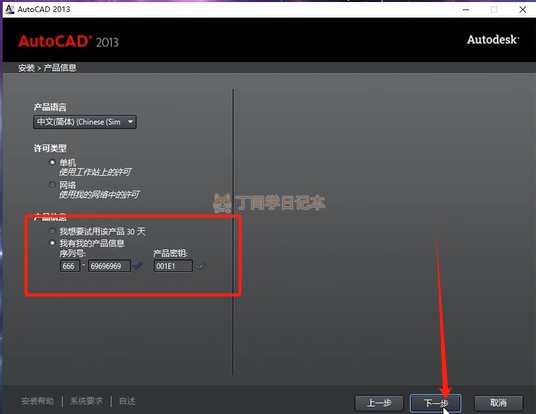Select 我有我的产品信息 radio button
This screenshot has height=414, width=536.
[x=52, y=243]
